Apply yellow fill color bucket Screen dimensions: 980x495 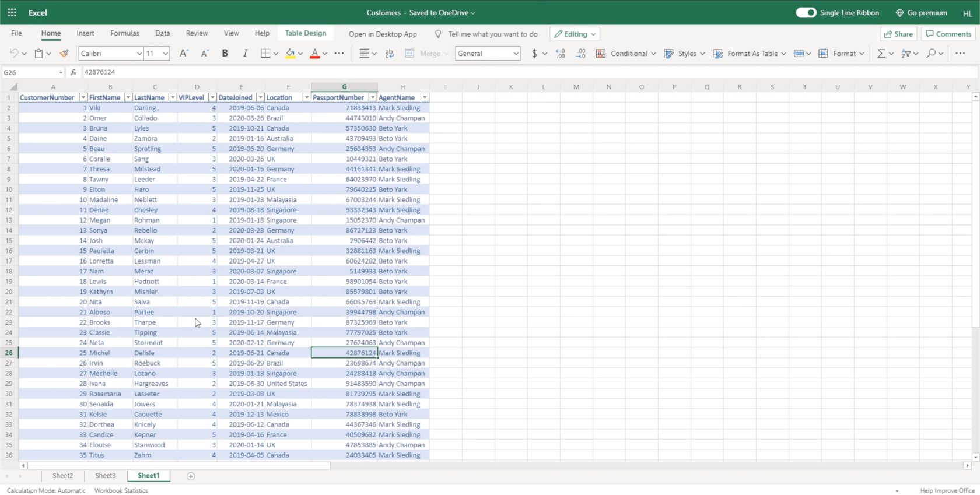tap(290, 53)
